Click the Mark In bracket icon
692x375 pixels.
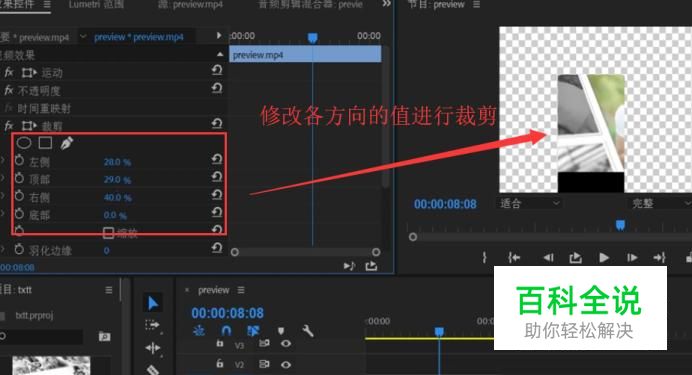pyautogui.click(x=485, y=258)
